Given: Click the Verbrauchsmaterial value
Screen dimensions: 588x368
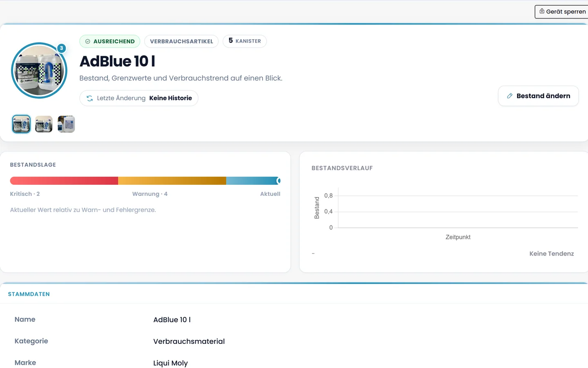Looking at the screenshot, I should pos(189,341).
